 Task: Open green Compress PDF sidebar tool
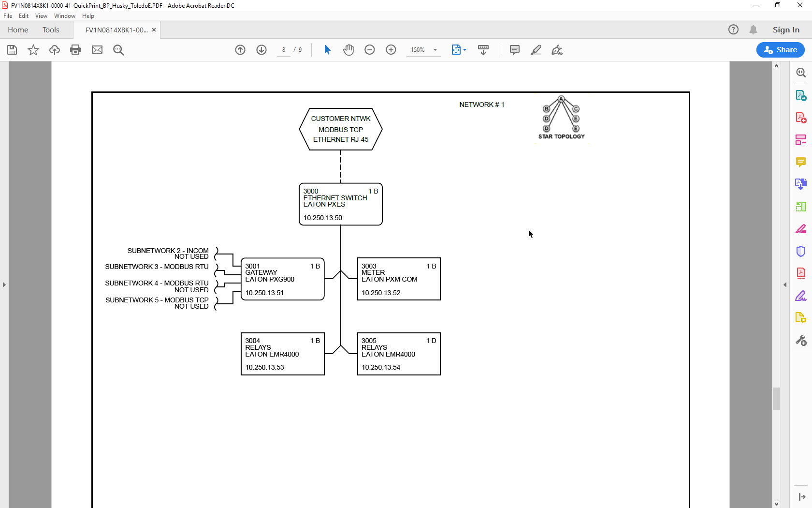(801, 207)
